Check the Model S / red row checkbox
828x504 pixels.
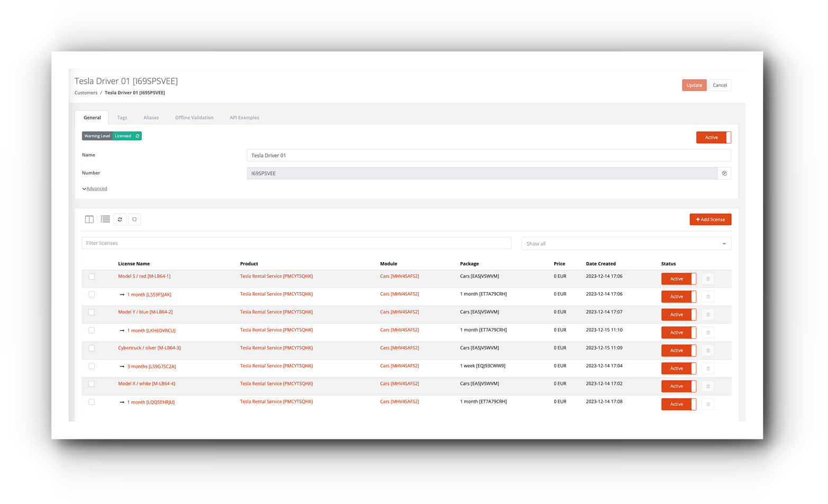(x=91, y=276)
